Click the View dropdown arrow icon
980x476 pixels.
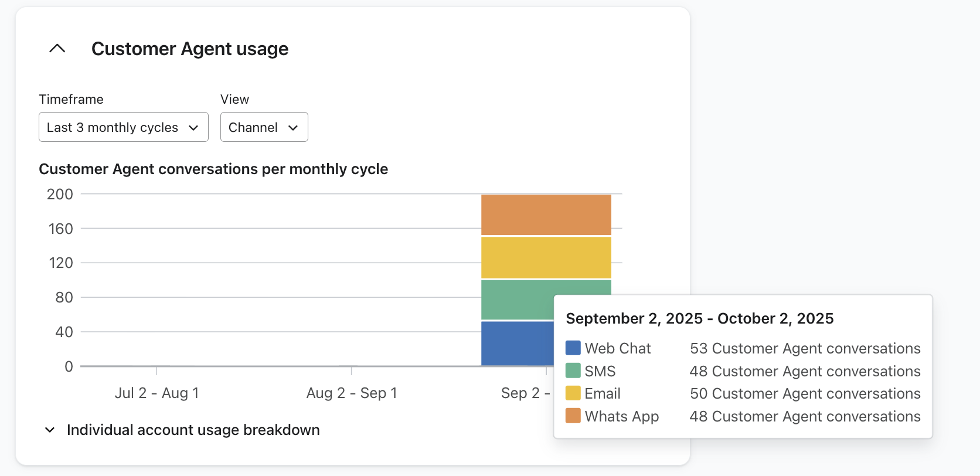coord(293,128)
